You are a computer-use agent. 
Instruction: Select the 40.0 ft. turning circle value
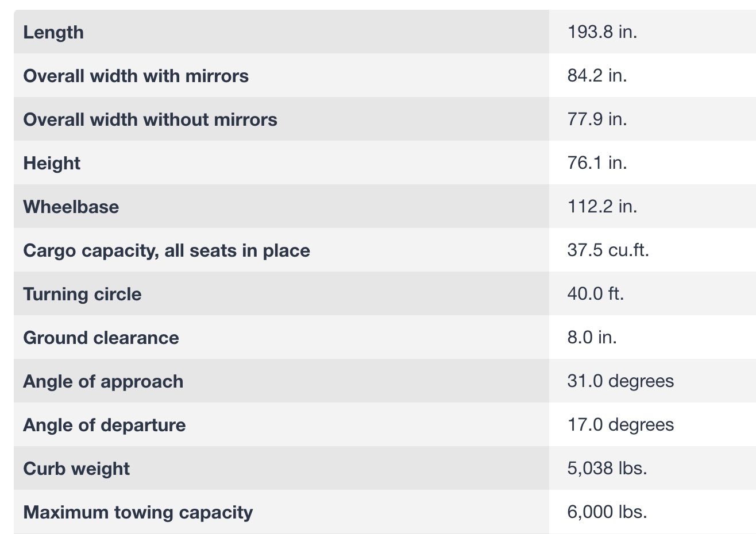pos(595,293)
